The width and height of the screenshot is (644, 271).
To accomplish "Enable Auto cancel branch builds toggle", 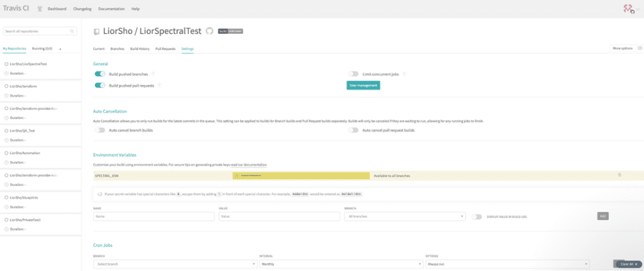I will [x=100, y=130].
